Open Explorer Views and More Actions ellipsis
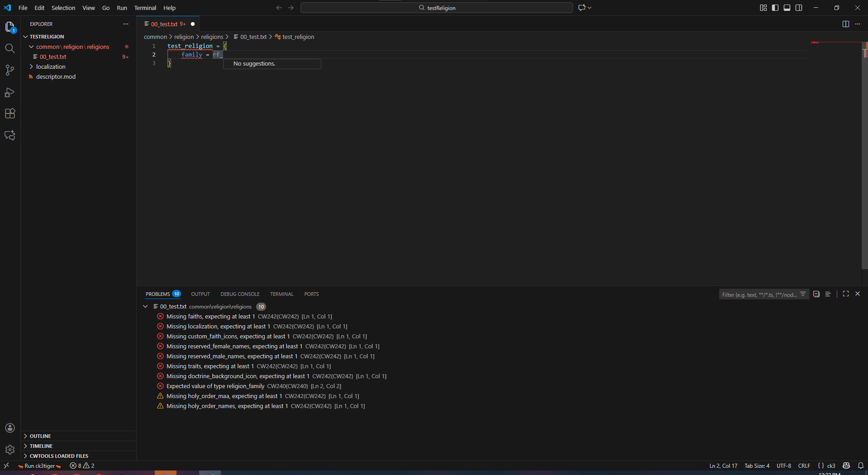868x475 pixels. click(126, 24)
